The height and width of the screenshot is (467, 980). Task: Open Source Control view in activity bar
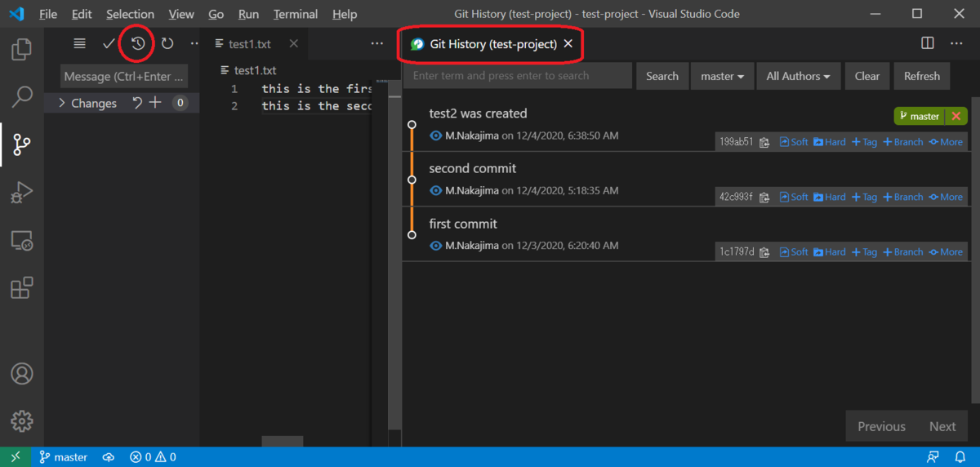pos(22,145)
